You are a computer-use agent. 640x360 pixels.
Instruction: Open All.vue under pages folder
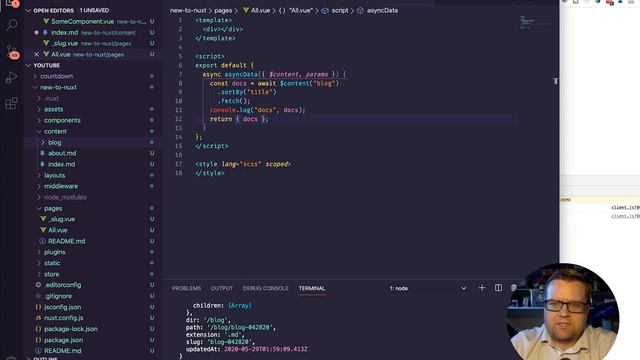[x=58, y=230]
